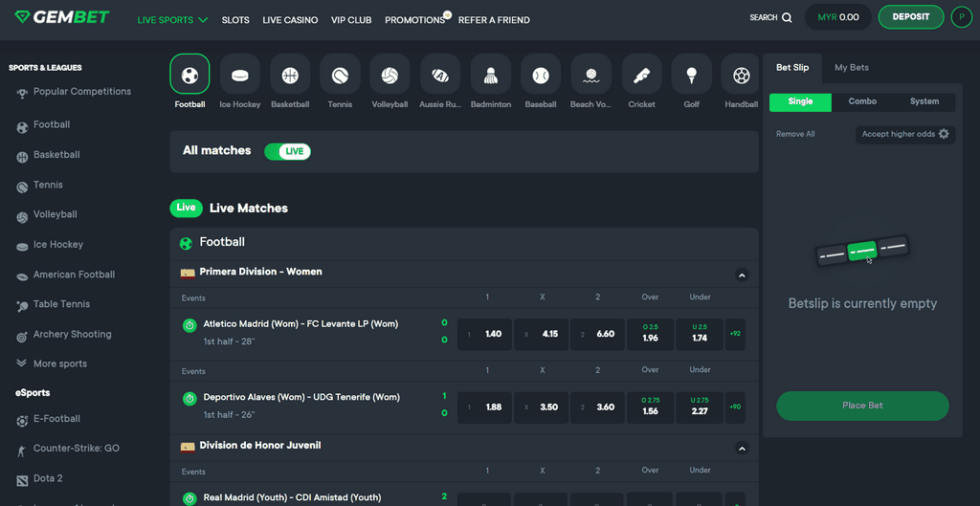Choose the Basketball icon in sport carousel

click(x=290, y=75)
